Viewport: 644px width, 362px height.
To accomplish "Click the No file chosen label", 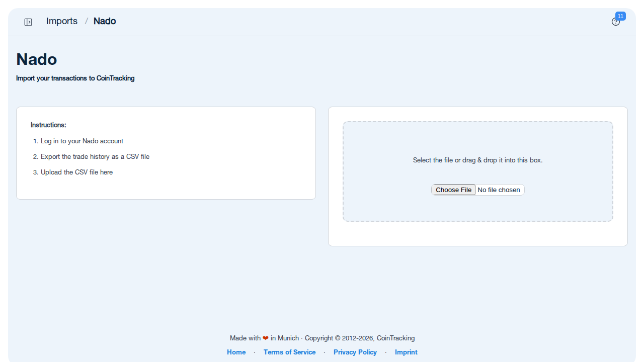I will (x=499, y=190).
